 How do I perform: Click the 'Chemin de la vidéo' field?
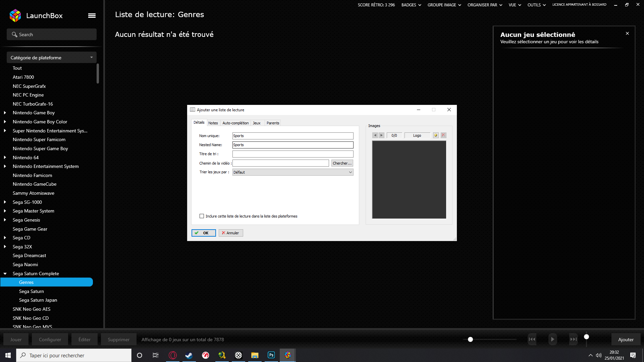(280, 163)
